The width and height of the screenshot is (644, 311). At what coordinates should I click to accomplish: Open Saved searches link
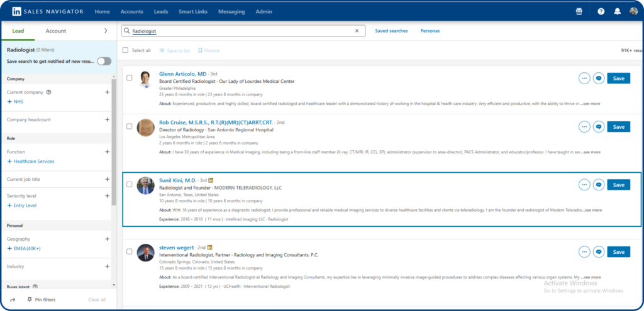pos(391,31)
